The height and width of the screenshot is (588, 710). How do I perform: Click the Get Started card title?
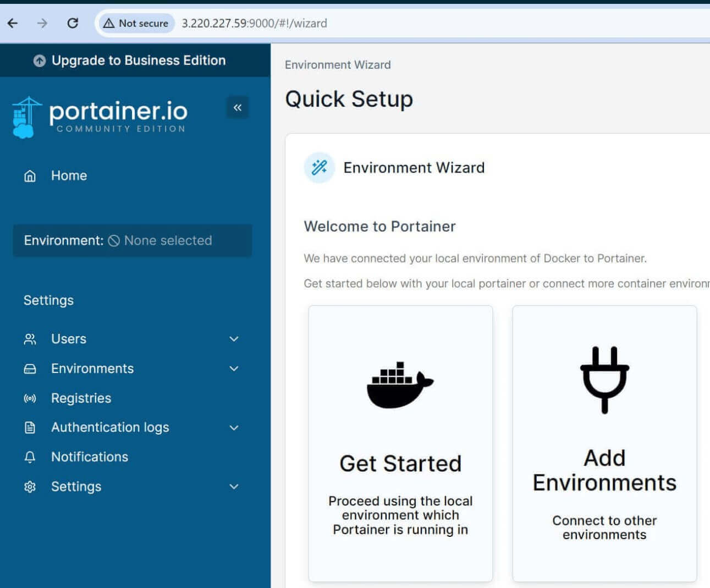[400, 464]
